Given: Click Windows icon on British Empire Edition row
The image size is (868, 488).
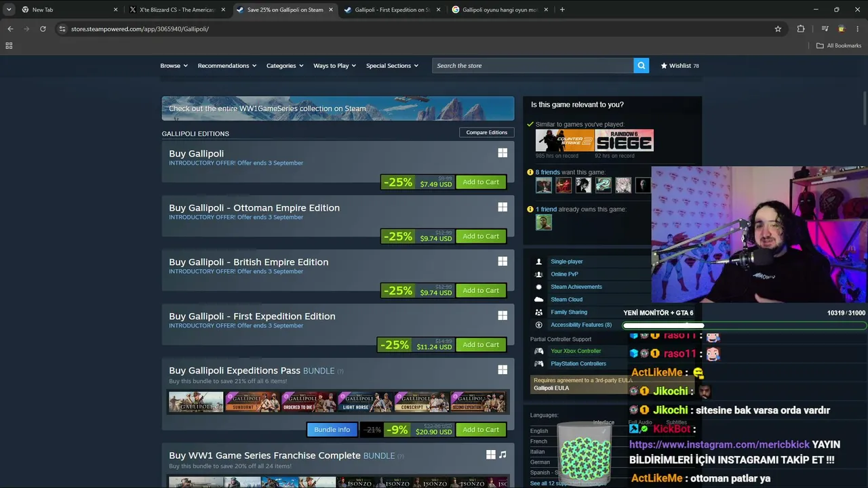Looking at the screenshot, I should 502,262.
